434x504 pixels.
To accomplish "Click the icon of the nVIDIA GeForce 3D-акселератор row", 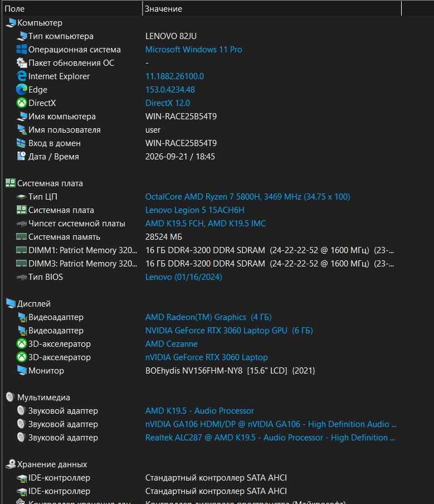I will tap(22, 357).
